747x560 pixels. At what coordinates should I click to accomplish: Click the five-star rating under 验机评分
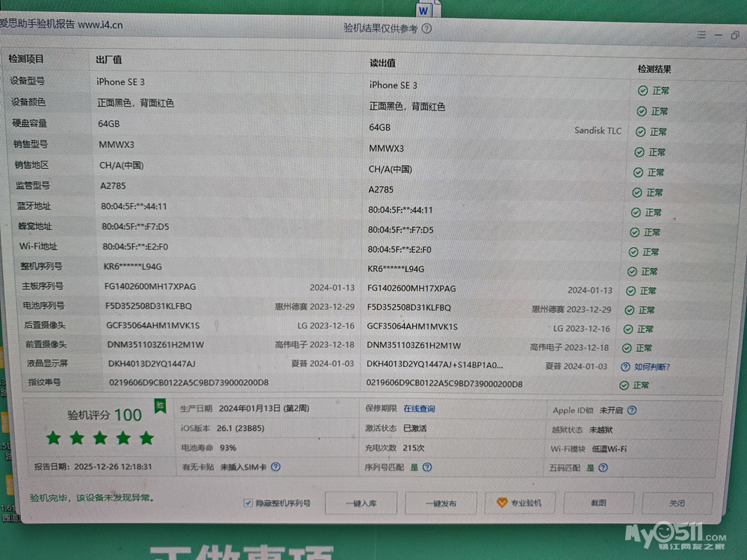(99, 438)
